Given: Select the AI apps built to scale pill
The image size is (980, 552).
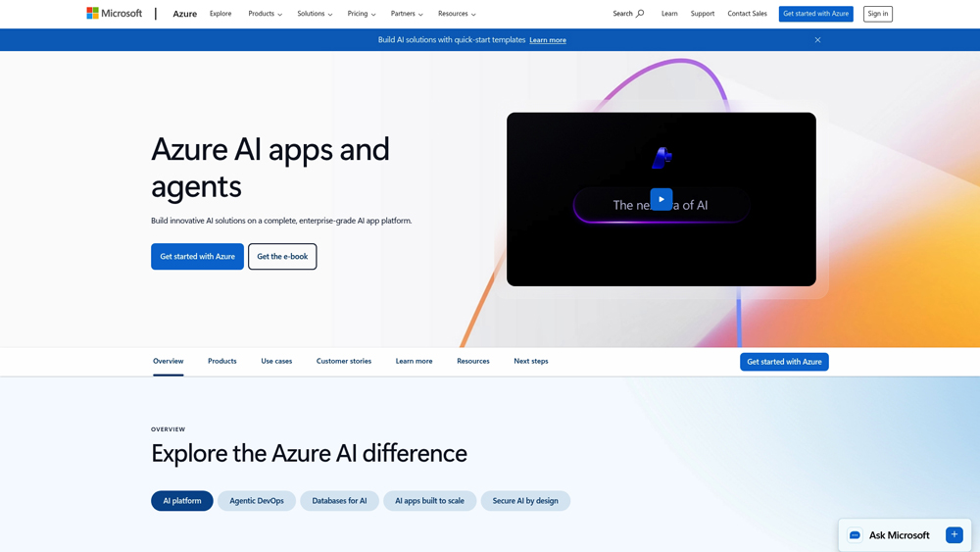Looking at the screenshot, I should pos(429,501).
